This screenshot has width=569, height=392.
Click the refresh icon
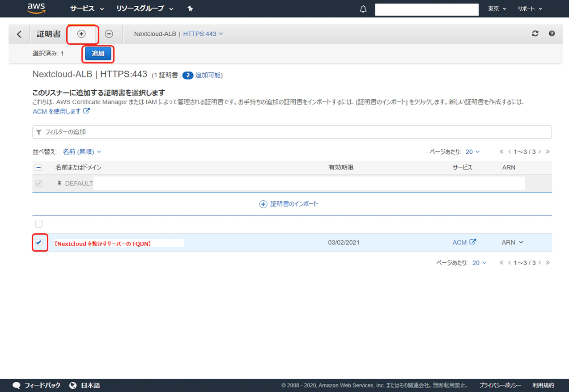[535, 34]
